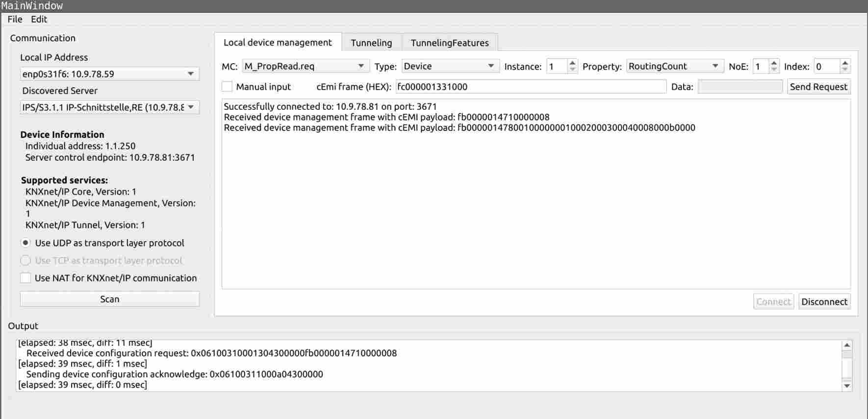Click '[elapsed: 39 msec, diff: 1 msec]' line
Screen dimensions: 868x419
(82, 364)
